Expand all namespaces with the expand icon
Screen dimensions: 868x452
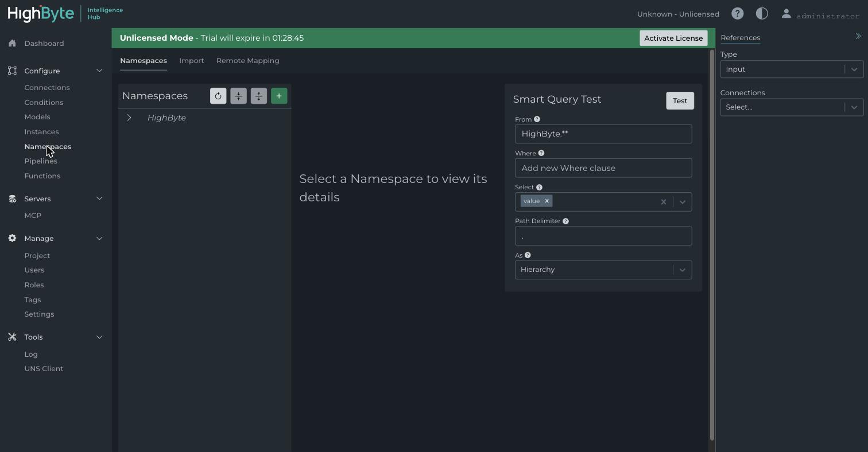point(259,96)
